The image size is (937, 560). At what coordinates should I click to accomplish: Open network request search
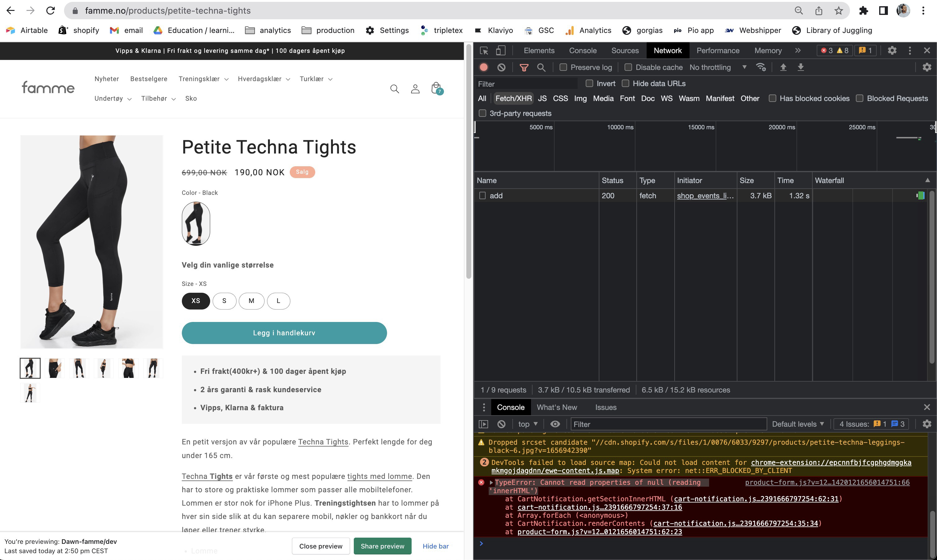point(542,67)
